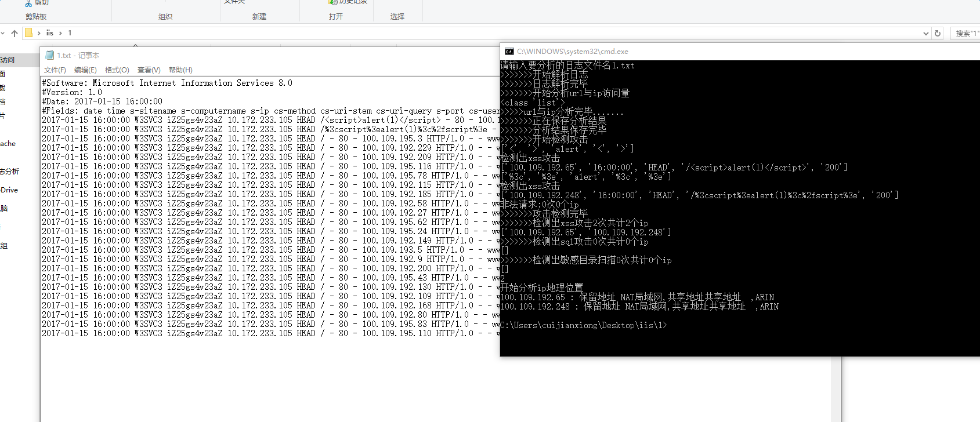Click the up-arrow navigation button in Explorer

(x=15, y=33)
